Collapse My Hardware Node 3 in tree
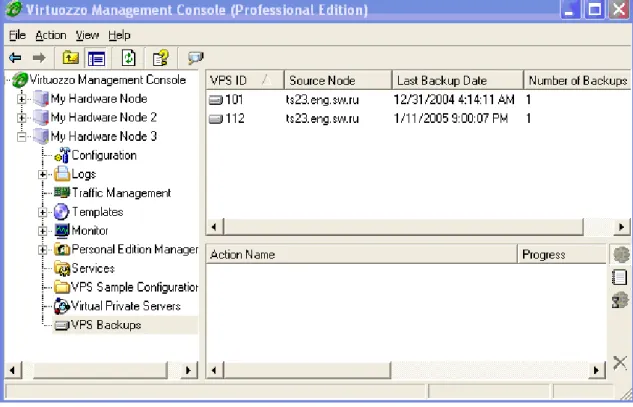The image size is (633, 407). pos(21,137)
